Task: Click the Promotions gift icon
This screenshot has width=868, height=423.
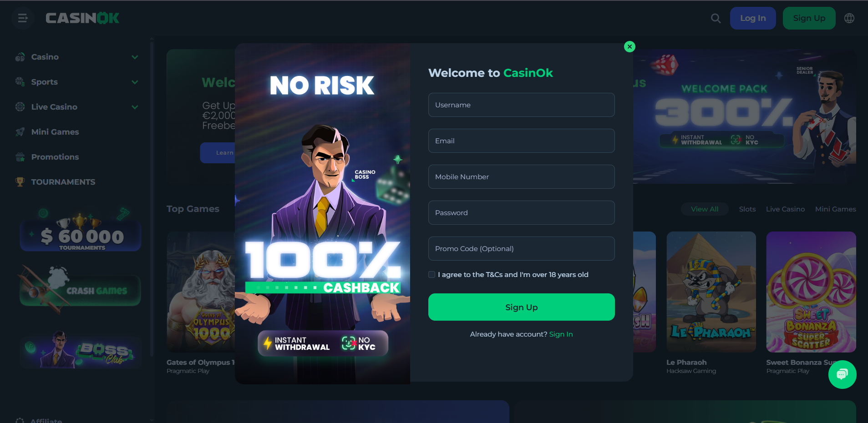Action: point(20,157)
